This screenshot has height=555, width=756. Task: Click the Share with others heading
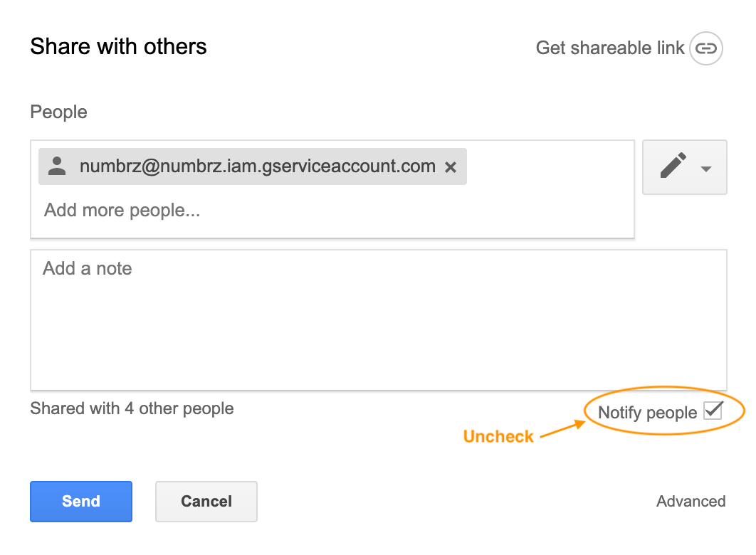click(119, 47)
